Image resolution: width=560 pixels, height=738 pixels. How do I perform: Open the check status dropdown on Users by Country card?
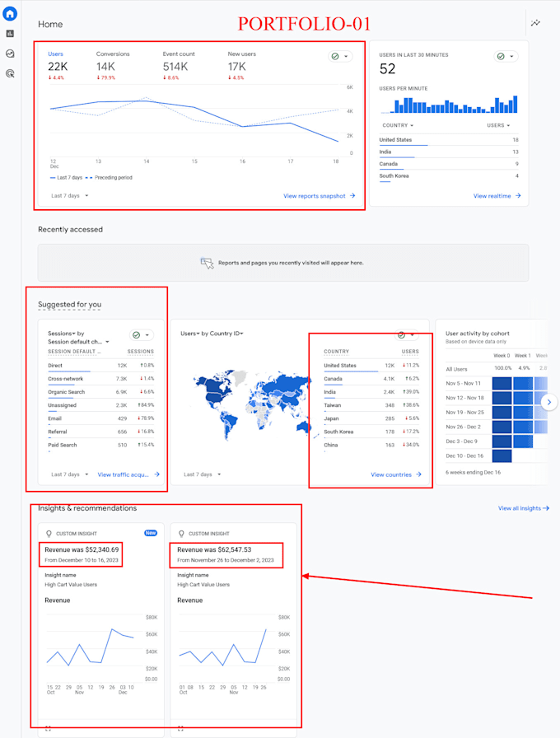407,335
